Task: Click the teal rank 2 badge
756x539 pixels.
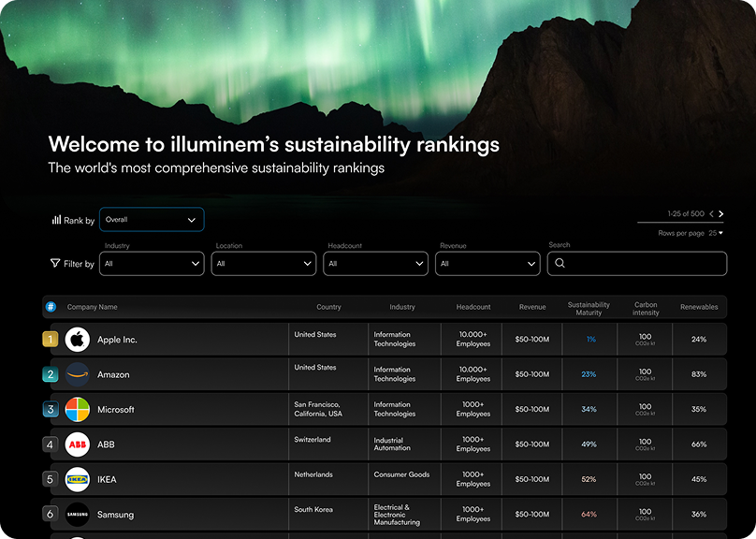Action: coord(51,374)
